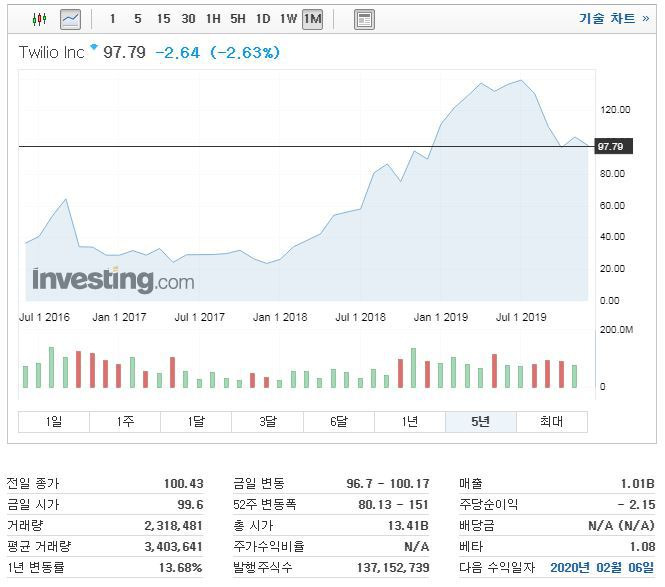Viewport: 665px width, 587px height.
Task: Open the 기술 차트 link
Action: coord(614,18)
